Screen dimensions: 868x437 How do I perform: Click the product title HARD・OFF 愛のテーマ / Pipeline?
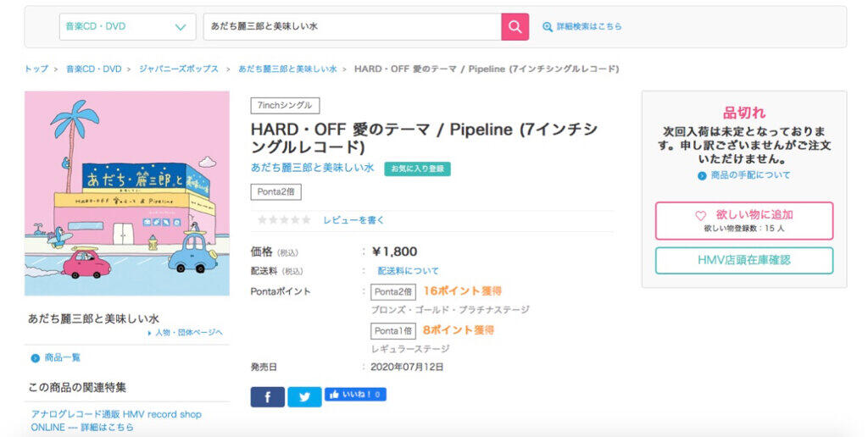(x=424, y=138)
